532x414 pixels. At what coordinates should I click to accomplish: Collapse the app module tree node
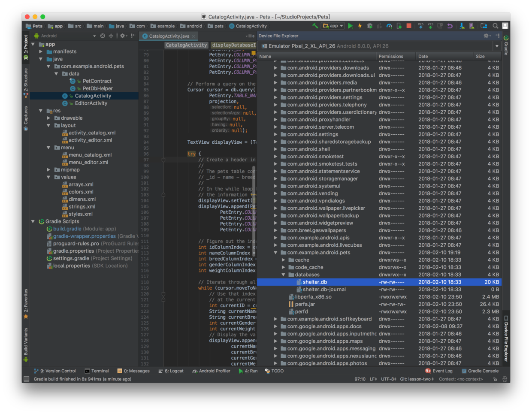33,44
